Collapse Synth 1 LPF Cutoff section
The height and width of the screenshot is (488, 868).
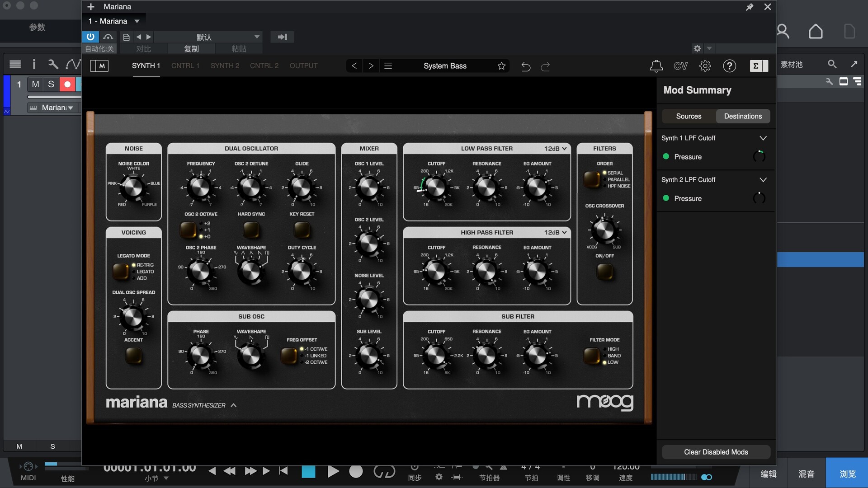click(763, 138)
